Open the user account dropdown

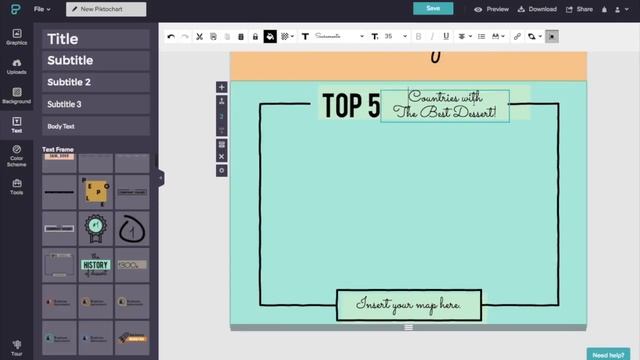click(622, 9)
